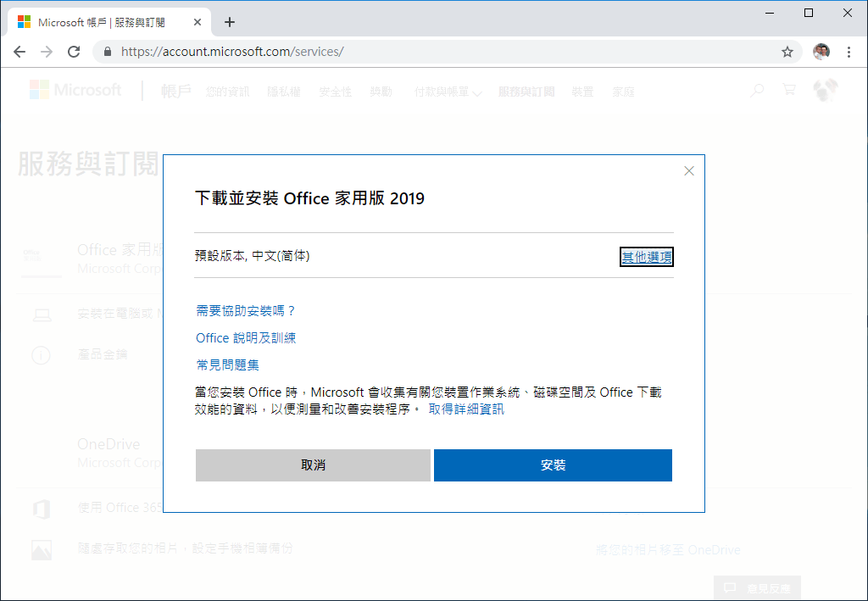
Task: Open 其他選項 to change Office language
Action: pyautogui.click(x=646, y=256)
